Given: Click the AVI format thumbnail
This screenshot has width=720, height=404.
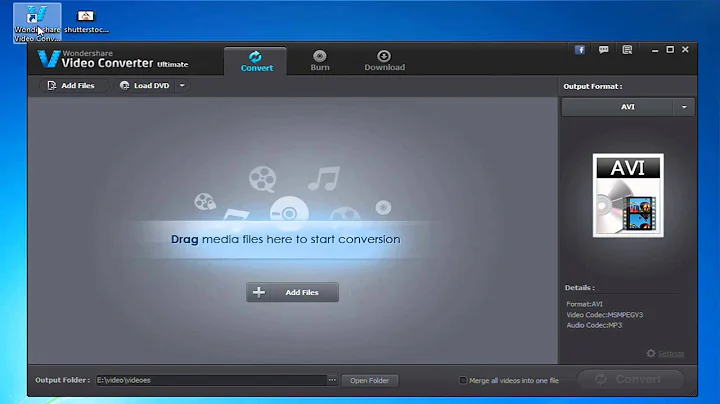Looking at the screenshot, I should point(628,195).
